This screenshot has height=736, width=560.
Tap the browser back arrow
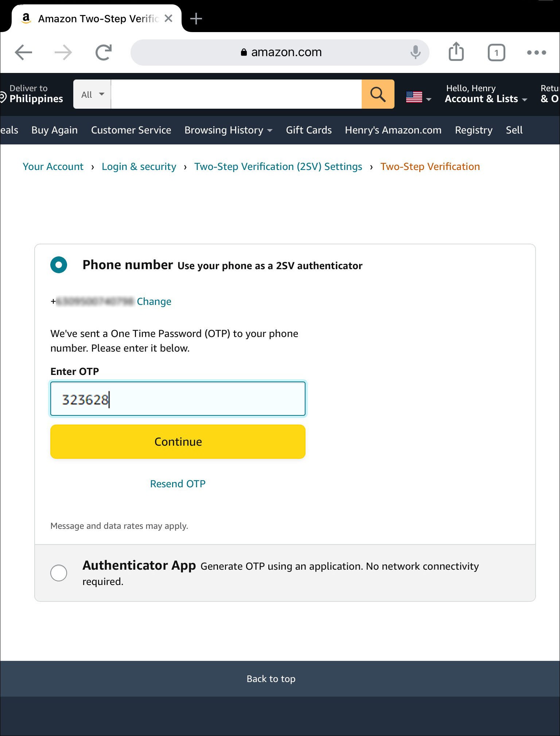(24, 53)
